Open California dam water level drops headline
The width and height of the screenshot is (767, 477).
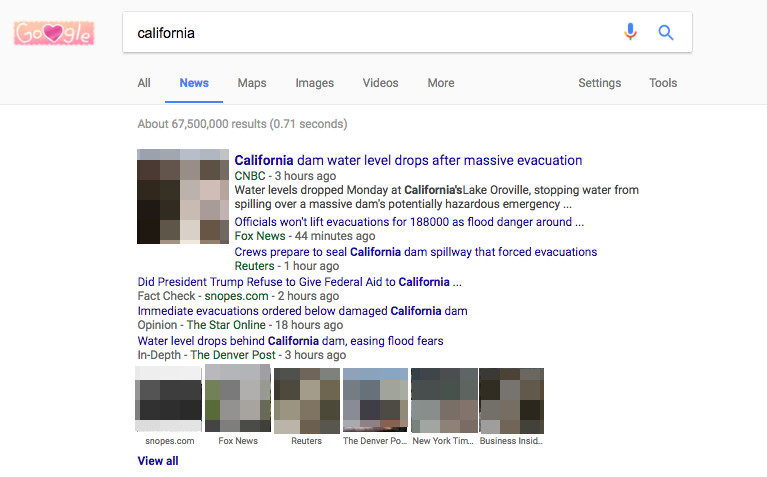coord(408,160)
